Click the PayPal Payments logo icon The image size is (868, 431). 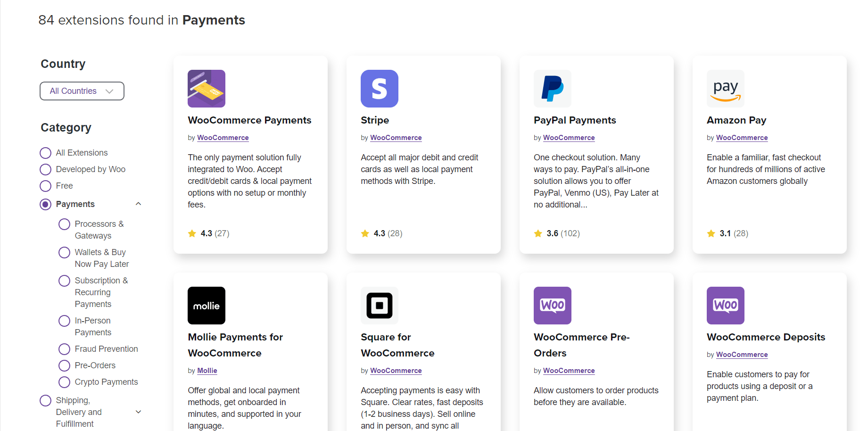[553, 89]
